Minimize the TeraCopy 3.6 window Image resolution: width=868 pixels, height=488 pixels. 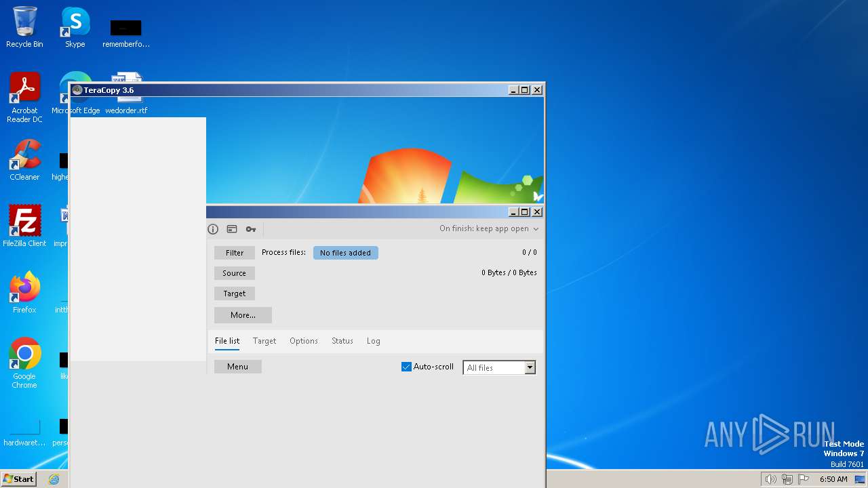coord(513,90)
